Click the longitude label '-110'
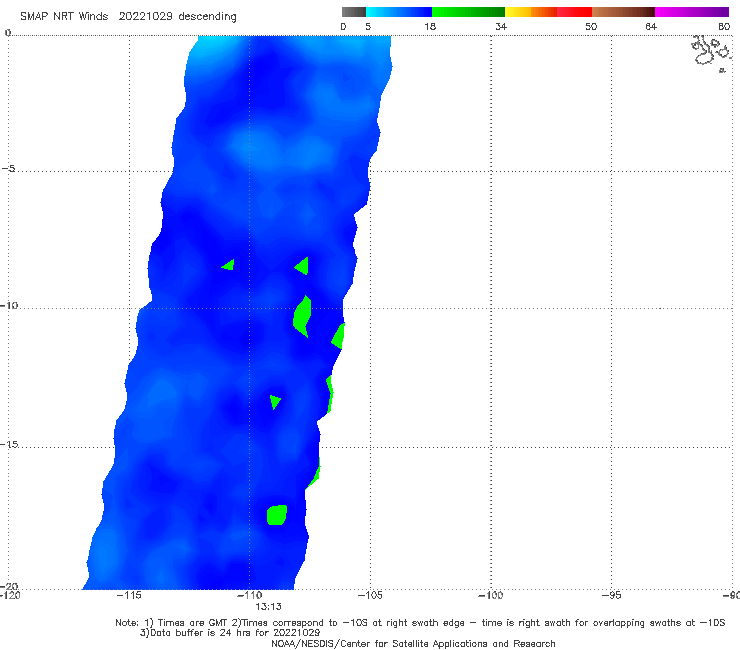This screenshot has height=650, width=740. [x=249, y=595]
